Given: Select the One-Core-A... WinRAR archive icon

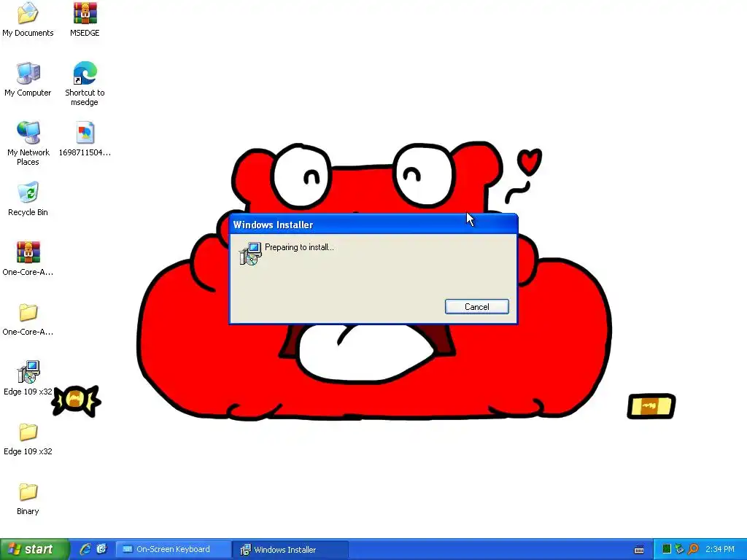Looking at the screenshot, I should (28, 252).
